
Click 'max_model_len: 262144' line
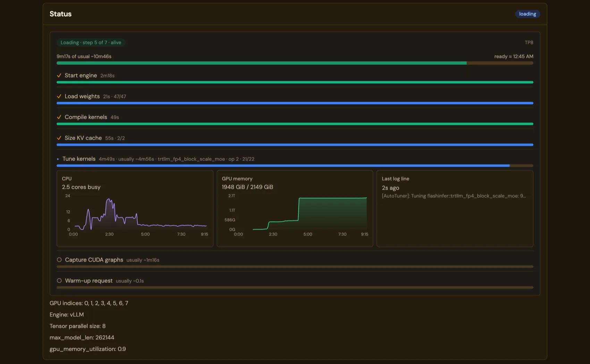coord(82,337)
